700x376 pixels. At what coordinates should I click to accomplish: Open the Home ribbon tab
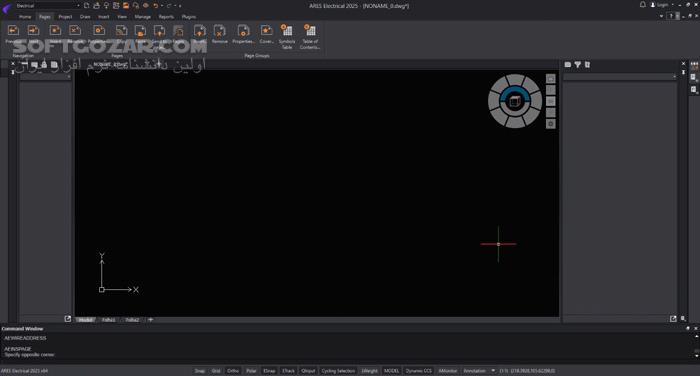25,17
